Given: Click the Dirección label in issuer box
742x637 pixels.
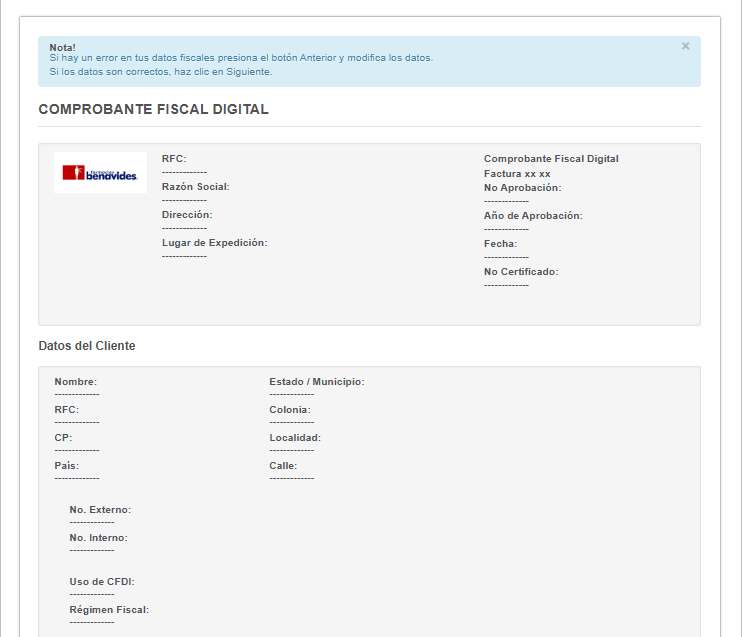Looking at the screenshot, I should [187, 214].
